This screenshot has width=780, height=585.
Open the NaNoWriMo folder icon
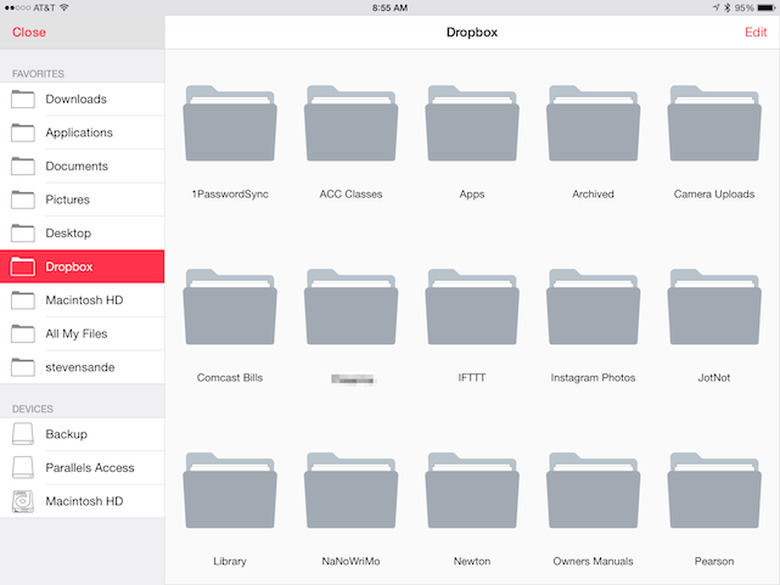(351, 490)
